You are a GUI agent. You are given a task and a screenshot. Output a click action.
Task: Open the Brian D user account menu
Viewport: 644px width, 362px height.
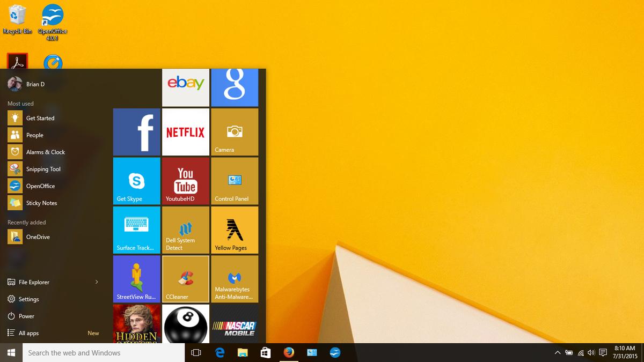click(26, 84)
